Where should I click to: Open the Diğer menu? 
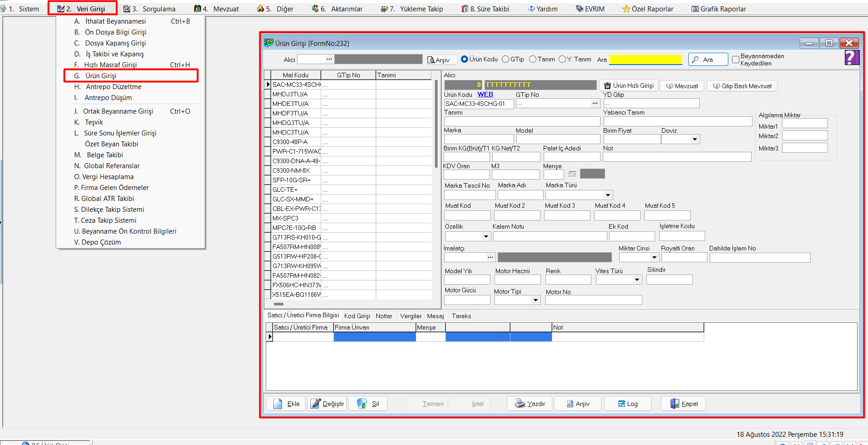[275, 9]
